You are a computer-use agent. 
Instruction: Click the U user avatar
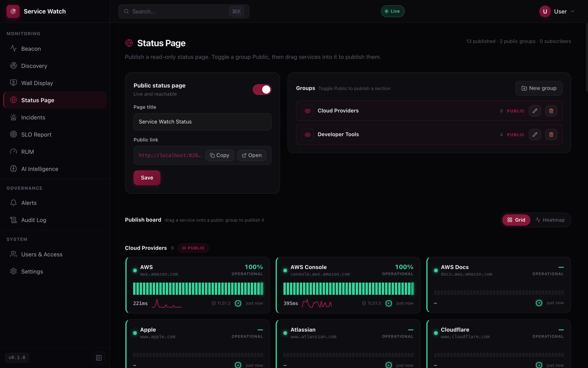(545, 11)
